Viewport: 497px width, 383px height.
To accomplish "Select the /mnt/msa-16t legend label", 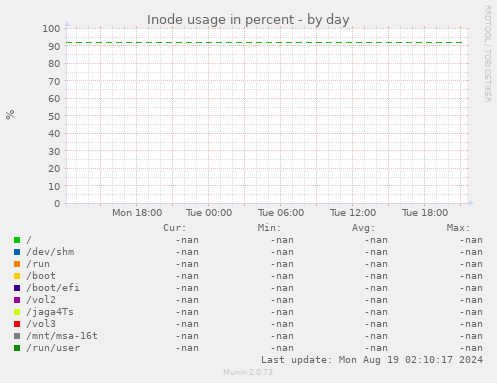I will (x=62, y=336).
